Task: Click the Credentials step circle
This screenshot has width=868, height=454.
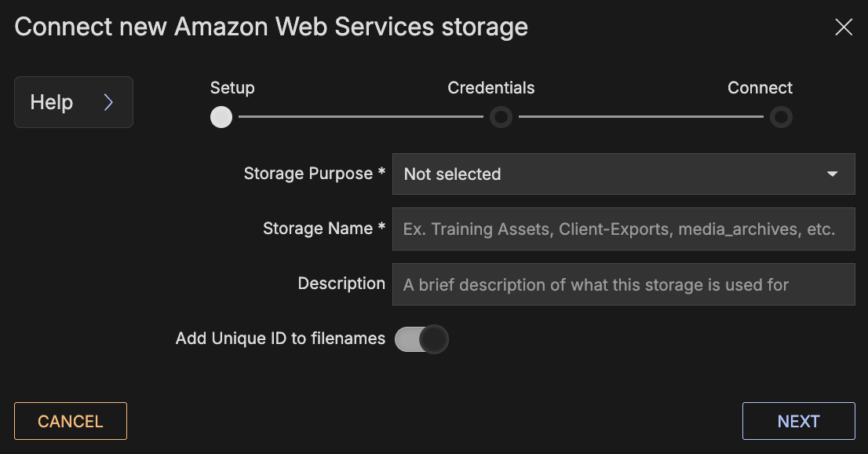Action: (501, 118)
